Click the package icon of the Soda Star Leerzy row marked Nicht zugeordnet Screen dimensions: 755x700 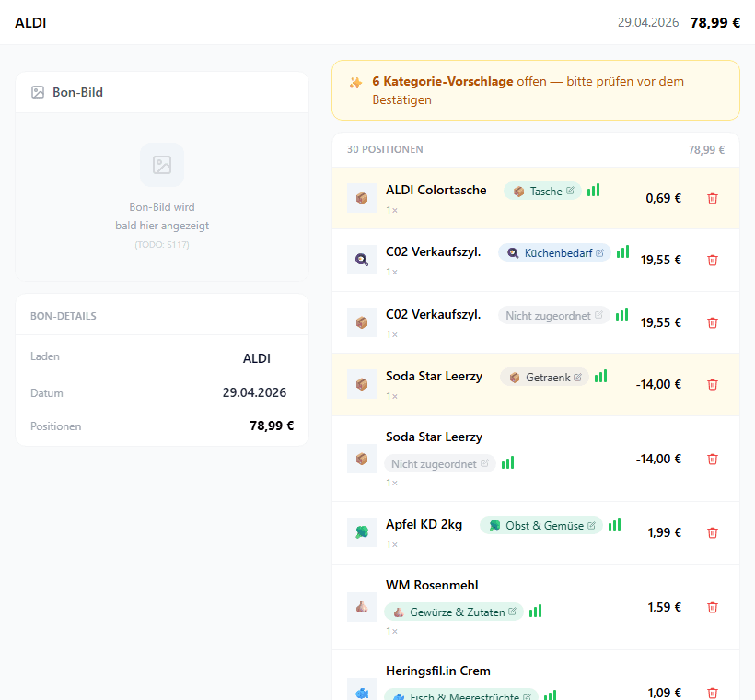pos(362,459)
